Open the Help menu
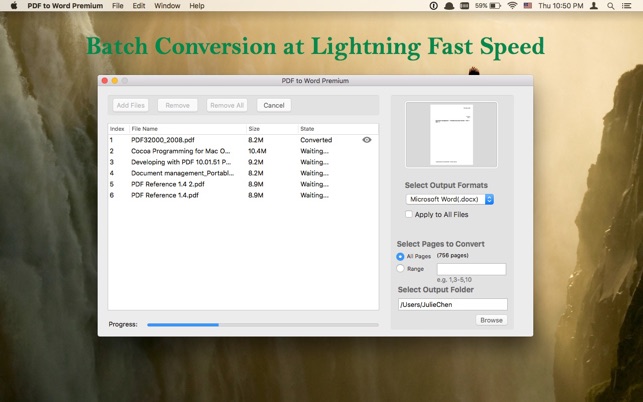 (x=197, y=6)
